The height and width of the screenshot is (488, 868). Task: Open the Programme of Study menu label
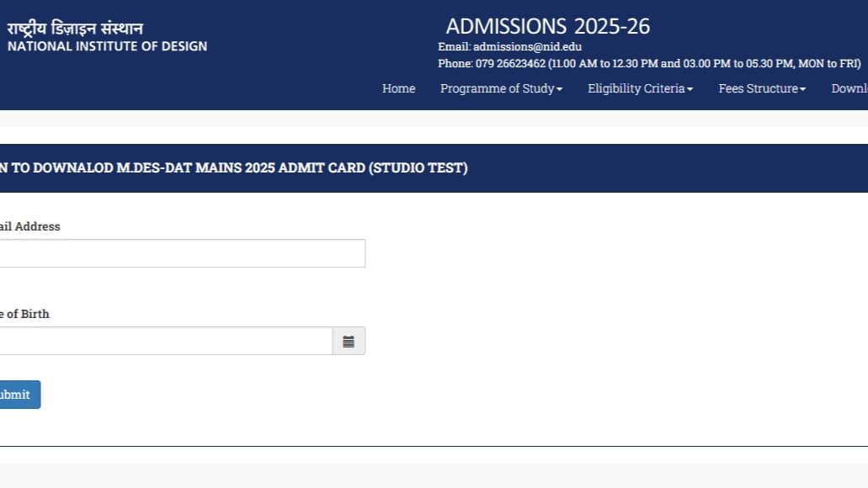(497, 88)
